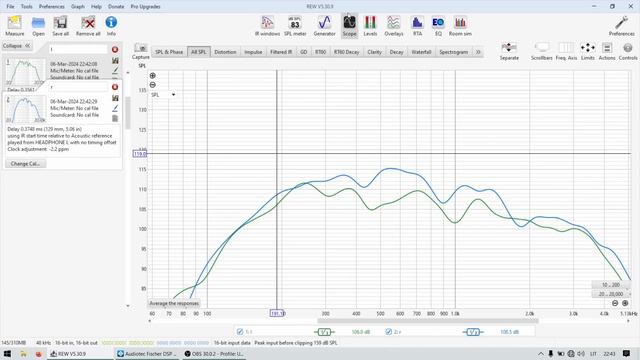This screenshot has height=360, width=640.
Task: Open the Graph menu
Action: tap(78, 7)
